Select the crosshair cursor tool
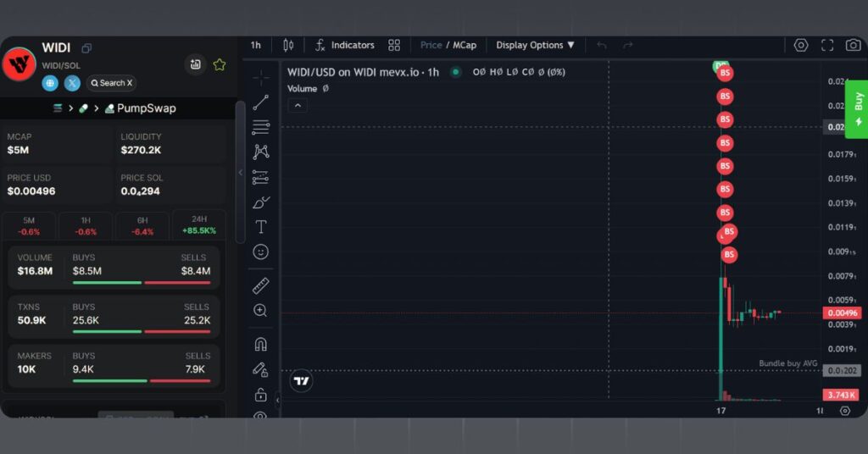 pos(261,77)
